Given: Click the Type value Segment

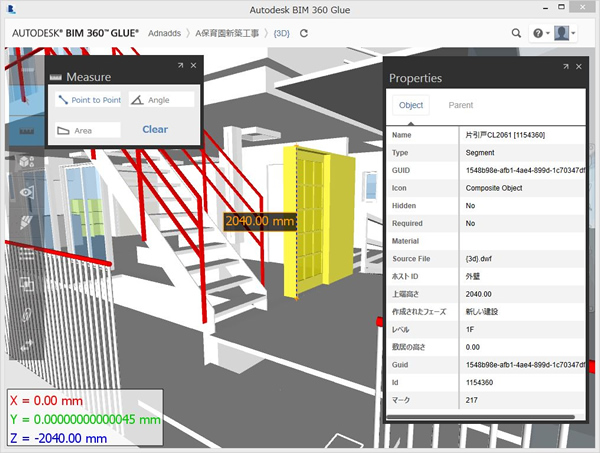Looking at the screenshot, I should pyautogui.click(x=480, y=153).
